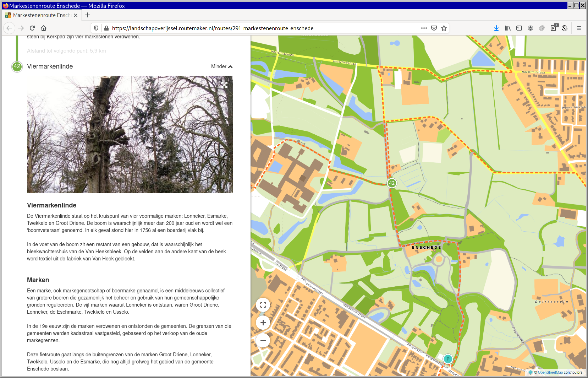Open page actions three-dot menu
Image resolution: width=588 pixels, height=378 pixels.
tap(424, 28)
